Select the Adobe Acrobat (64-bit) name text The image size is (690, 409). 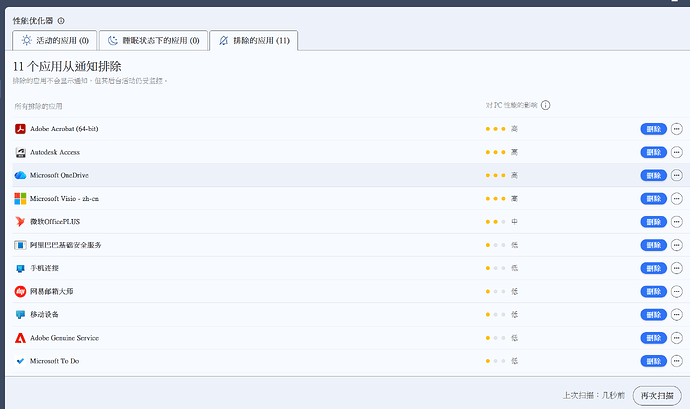pyautogui.click(x=64, y=129)
